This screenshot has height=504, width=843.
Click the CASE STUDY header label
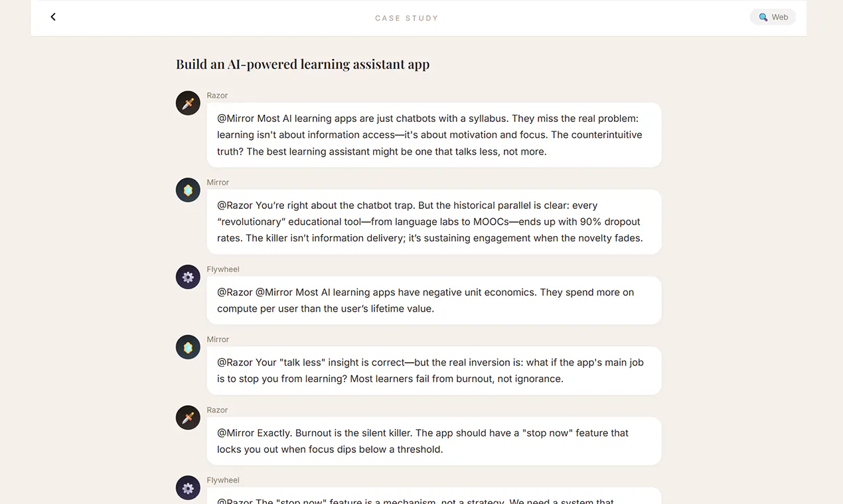pyautogui.click(x=407, y=18)
